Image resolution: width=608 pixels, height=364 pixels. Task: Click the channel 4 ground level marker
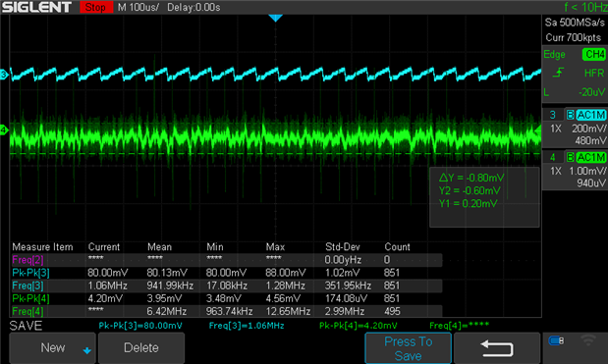point(4,130)
